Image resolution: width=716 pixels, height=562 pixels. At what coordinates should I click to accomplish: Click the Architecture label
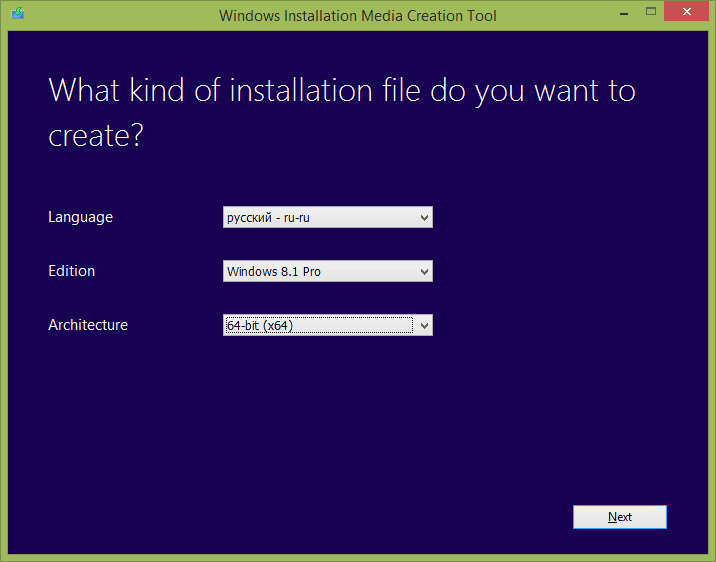pyautogui.click(x=88, y=325)
